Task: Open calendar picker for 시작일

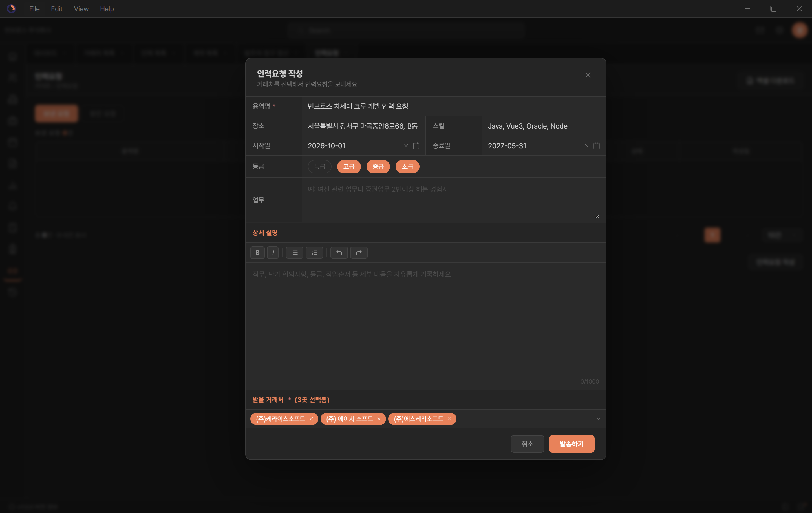Action: coord(416,146)
